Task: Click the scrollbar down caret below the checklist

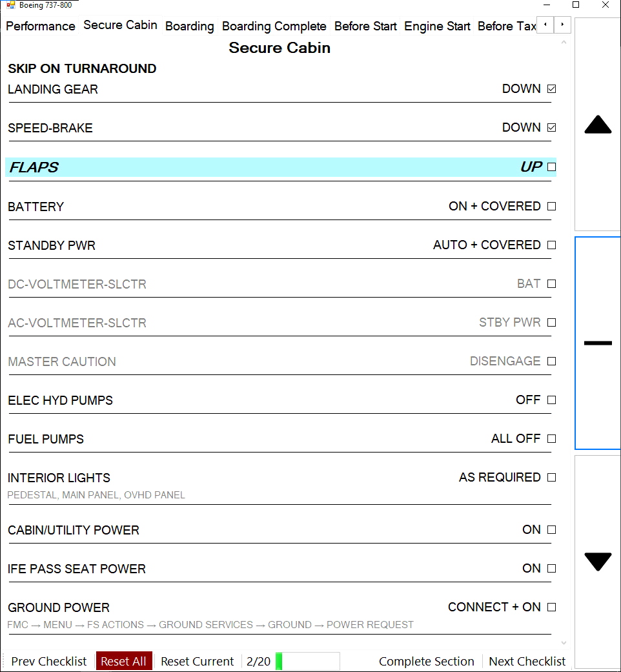Action: (563, 642)
